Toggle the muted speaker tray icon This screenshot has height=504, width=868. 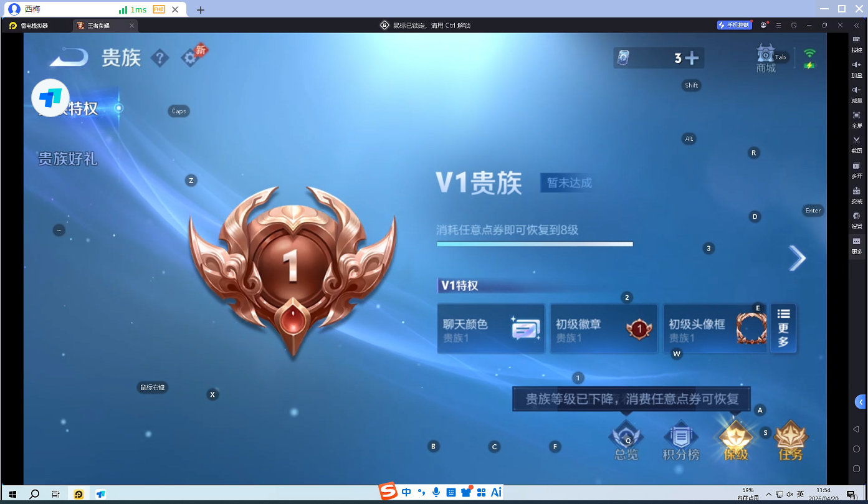point(789,494)
